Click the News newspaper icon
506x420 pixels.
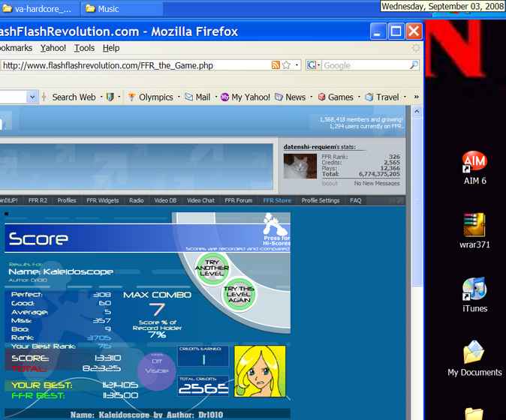pos(279,97)
